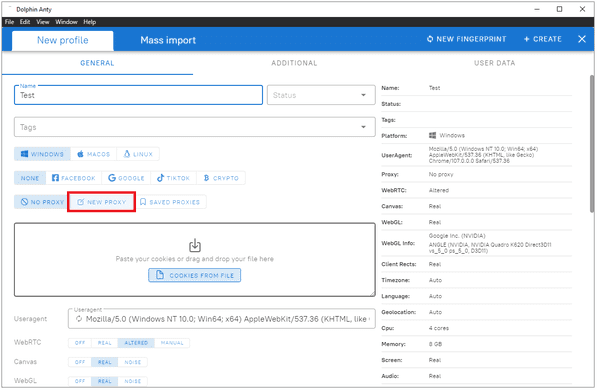Click the Useragent input field
This screenshot has width=597, height=391.
pyautogui.click(x=222, y=319)
